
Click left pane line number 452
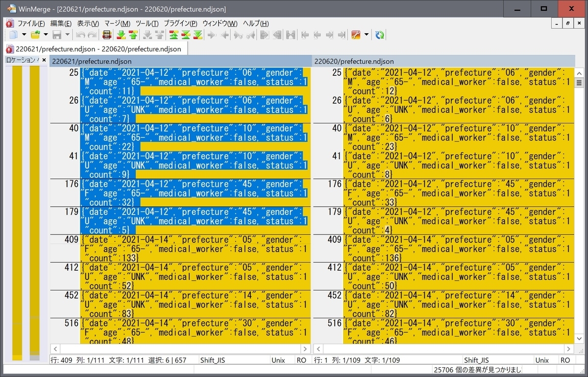(x=72, y=295)
